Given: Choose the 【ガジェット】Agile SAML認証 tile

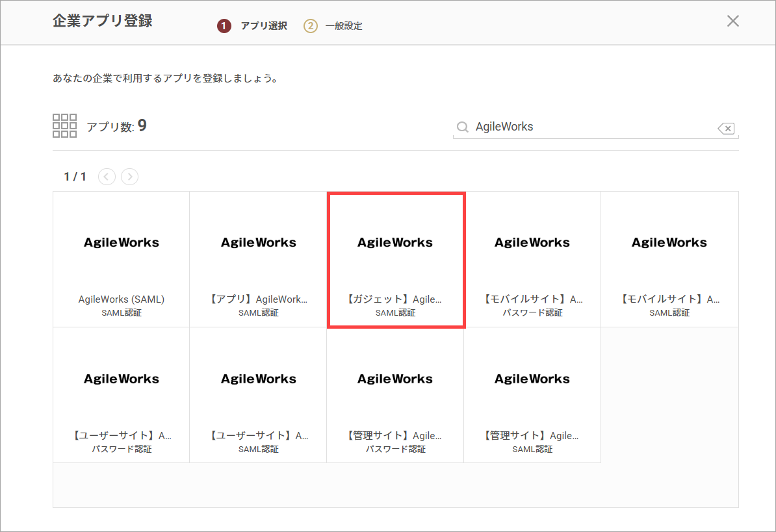Looking at the screenshot, I should point(396,260).
